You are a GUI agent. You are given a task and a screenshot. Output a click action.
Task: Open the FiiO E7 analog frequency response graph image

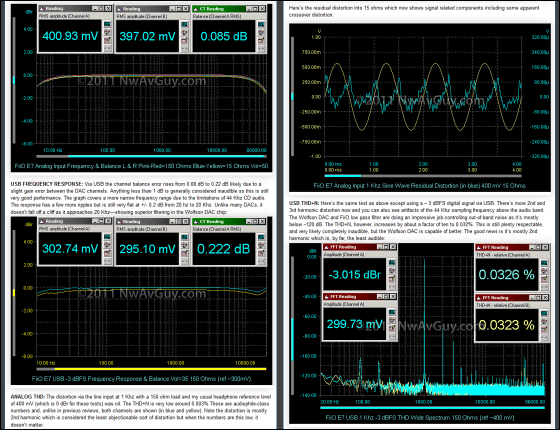[141, 88]
